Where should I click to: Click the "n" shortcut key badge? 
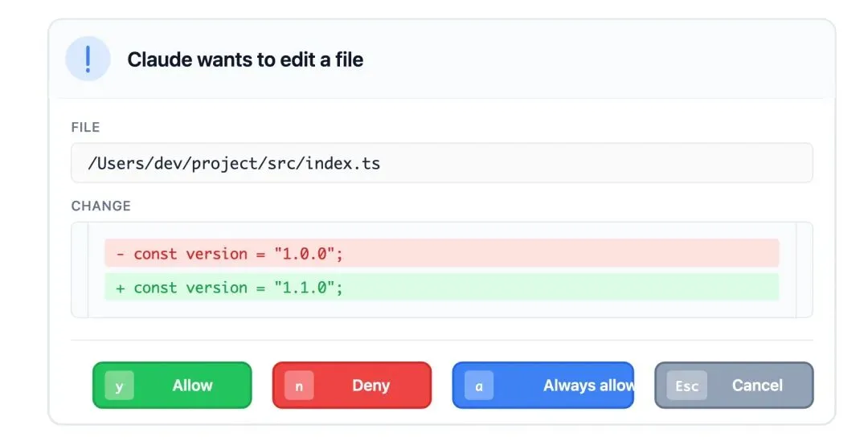299,386
